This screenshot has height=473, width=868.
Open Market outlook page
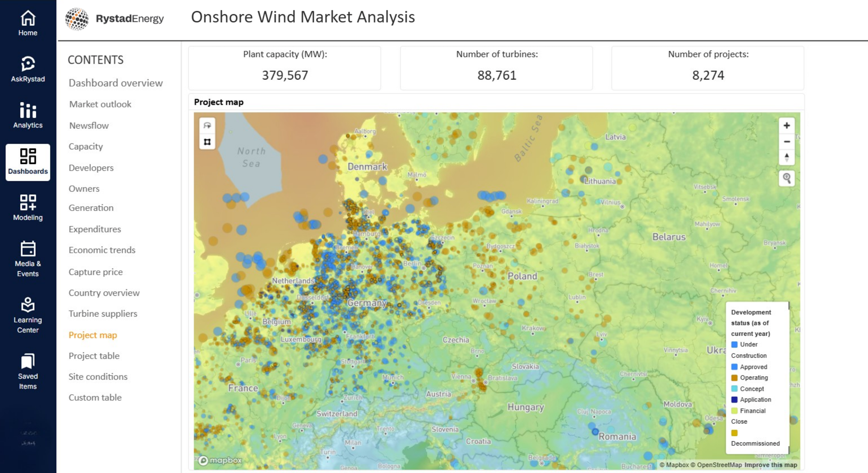pos(100,104)
